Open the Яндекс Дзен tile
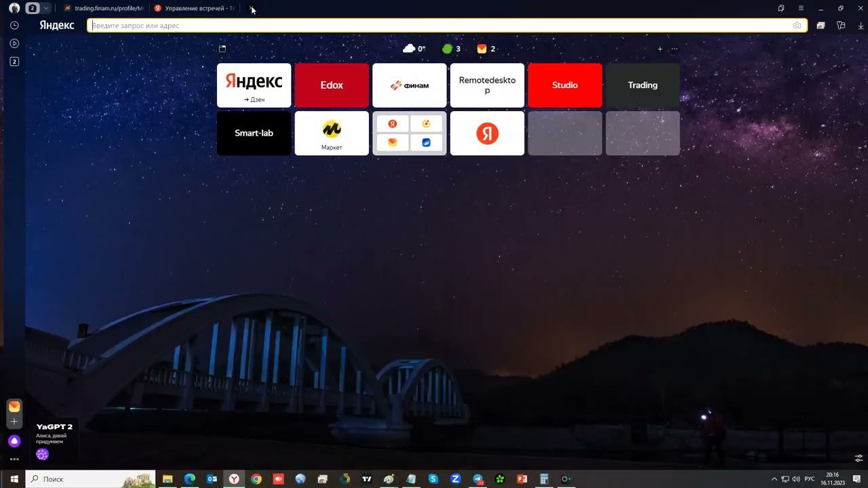The width and height of the screenshot is (868, 488). [x=254, y=85]
